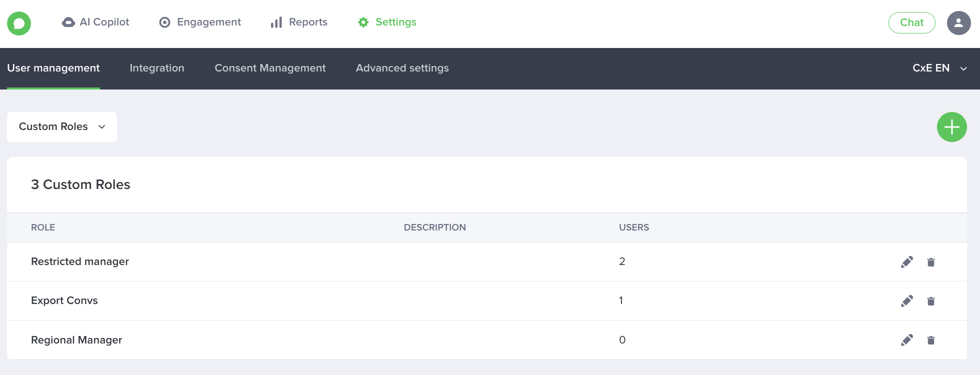Viewport: 980px width, 375px height.
Task: Switch to the Integration tab
Action: pyautogui.click(x=157, y=68)
